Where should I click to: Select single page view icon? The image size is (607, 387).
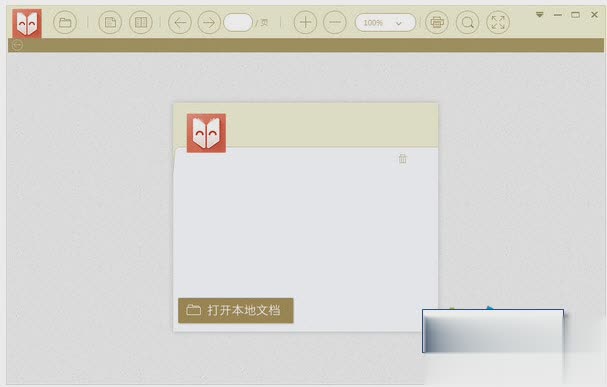[x=110, y=22]
